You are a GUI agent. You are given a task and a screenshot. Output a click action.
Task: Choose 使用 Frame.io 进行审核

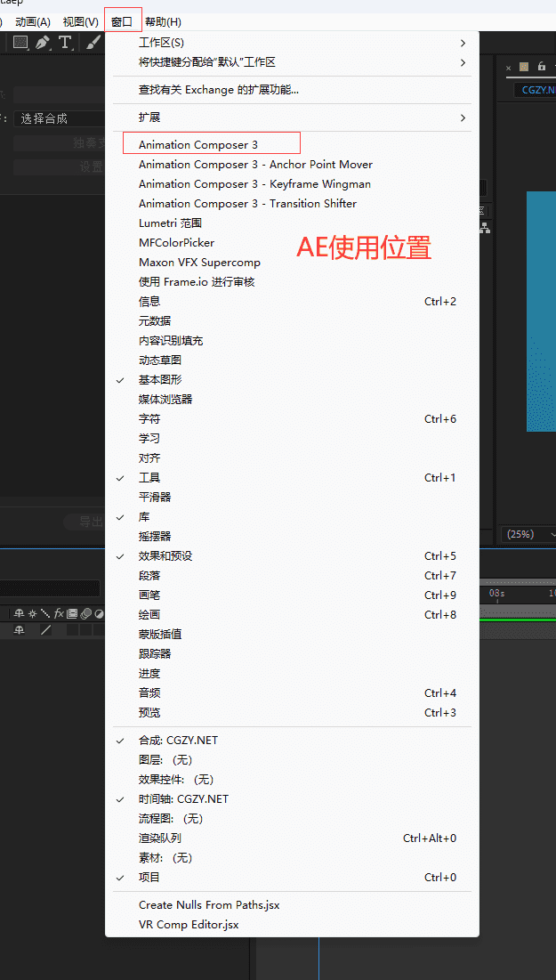pos(292,282)
